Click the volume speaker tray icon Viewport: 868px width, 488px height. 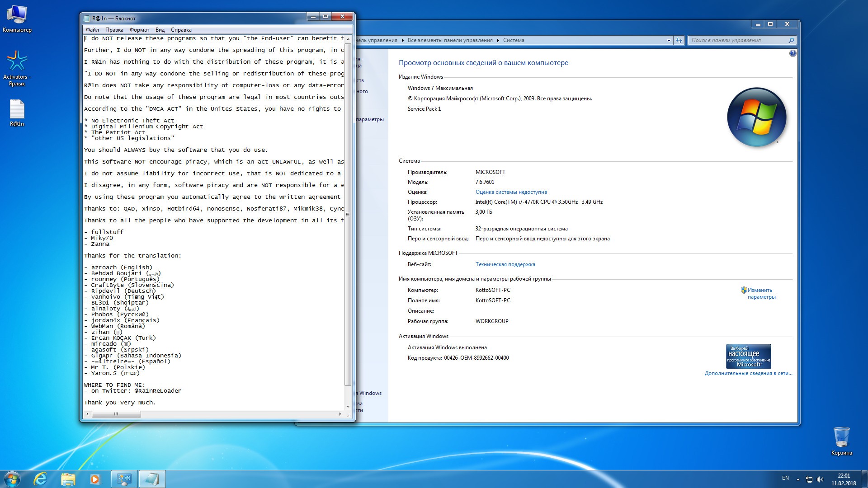tap(820, 479)
